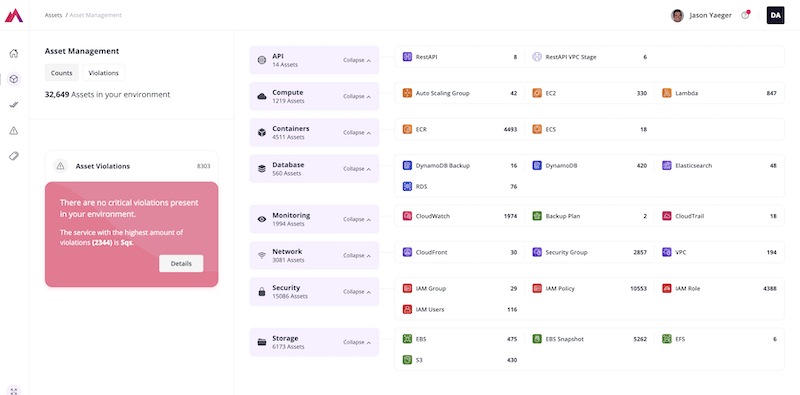Screen dimensions: 800x395
Task: Collapse the Network category
Action: tap(357, 256)
